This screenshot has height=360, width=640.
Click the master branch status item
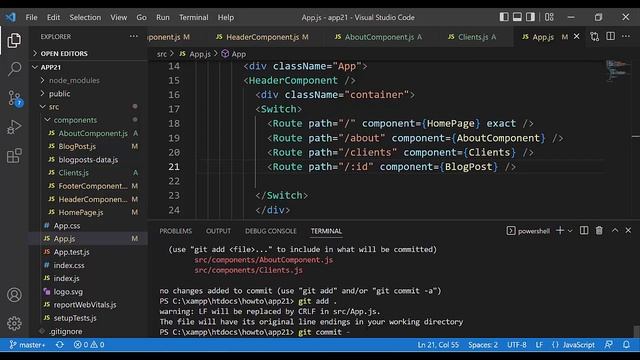27,345
